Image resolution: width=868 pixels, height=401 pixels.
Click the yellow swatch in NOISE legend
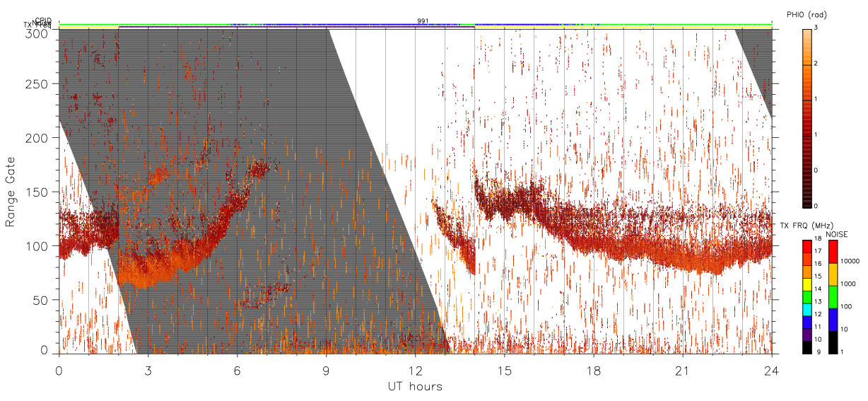pos(833,274)
